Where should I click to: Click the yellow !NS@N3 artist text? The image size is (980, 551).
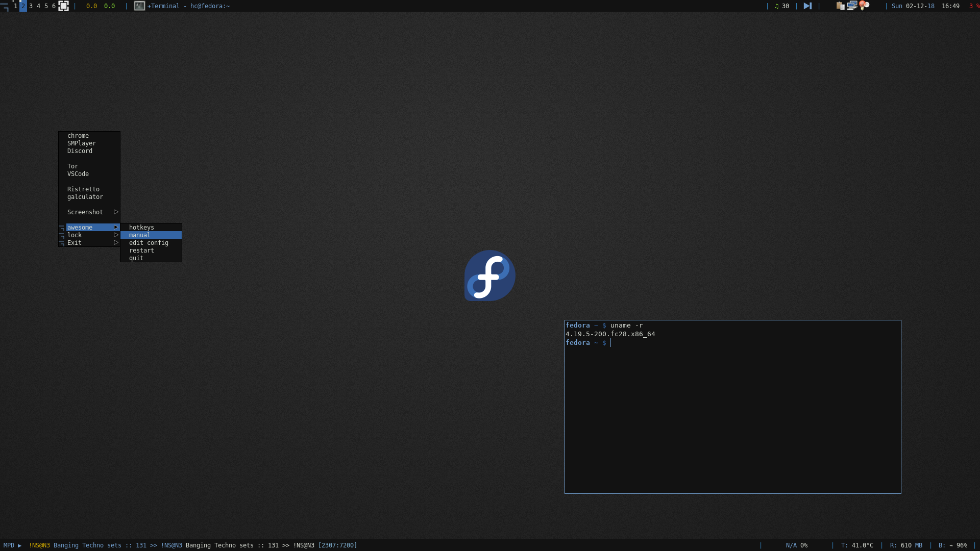point(39,545)
